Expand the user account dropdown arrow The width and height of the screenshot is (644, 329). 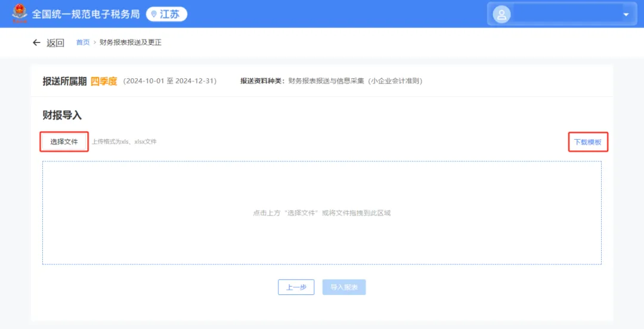[x=626, y=14]
